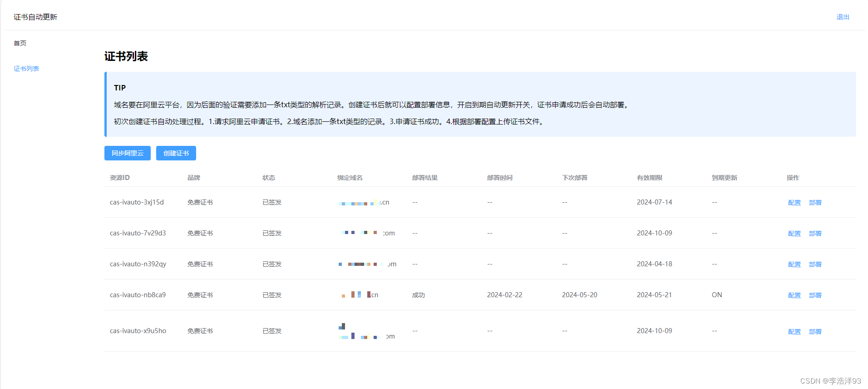This screenshot has width=868, height=389.
Task: Click expiry date 2024-04-18
Action: pyautogui.click(x=655, y=264)
